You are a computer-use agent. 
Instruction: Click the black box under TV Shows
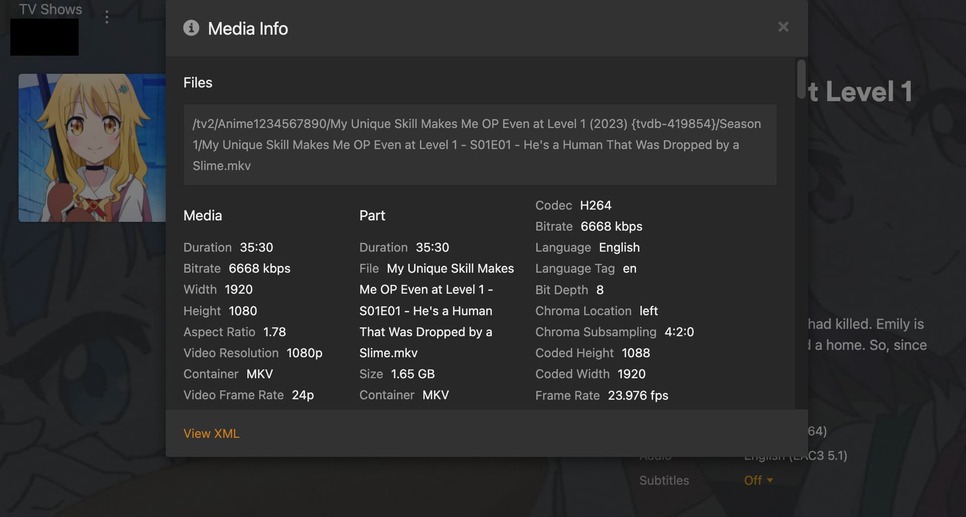click(x=44, y=38)
